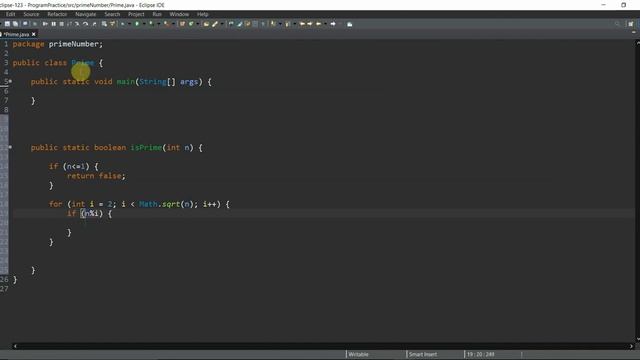Click the white Forward navigation arrow
Screen dimensions: 640x360
tap(333, 24)
